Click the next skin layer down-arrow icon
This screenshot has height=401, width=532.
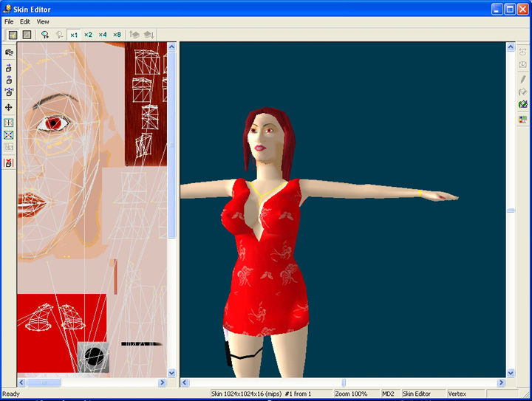149,35
